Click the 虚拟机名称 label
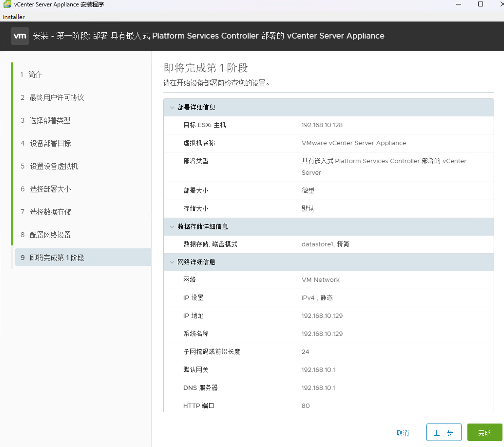This screenshot has height=447, width=504. 199,143
